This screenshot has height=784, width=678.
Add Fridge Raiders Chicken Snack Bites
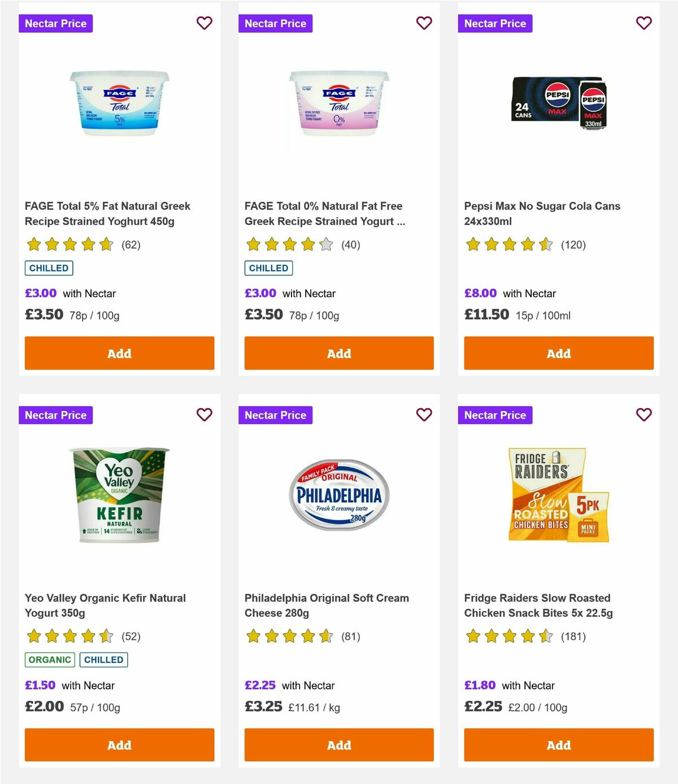pyautogui.click(x=558, y=745)
